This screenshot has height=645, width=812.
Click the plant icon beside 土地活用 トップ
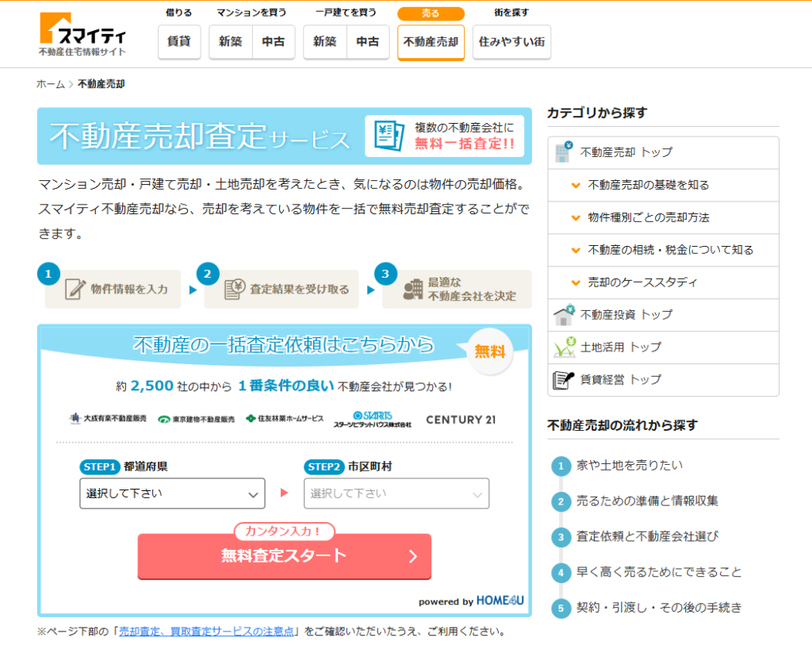coord(563,347)
